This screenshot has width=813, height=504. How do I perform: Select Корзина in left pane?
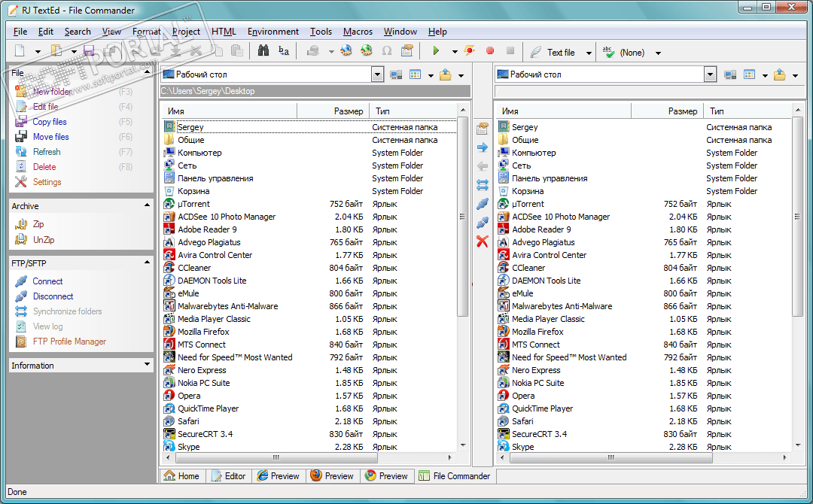click(193, 191)
